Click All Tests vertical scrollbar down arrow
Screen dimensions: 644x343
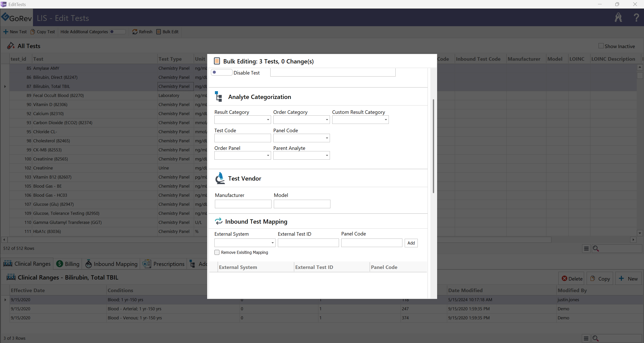[x=640, y=233]
